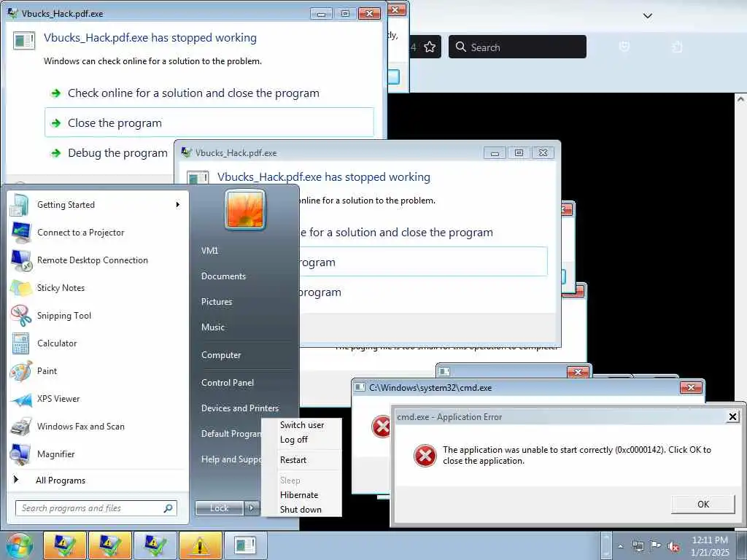747x560 pixels.
Task: Open Pictures from Start menu
Action: (x=217, y=301)
